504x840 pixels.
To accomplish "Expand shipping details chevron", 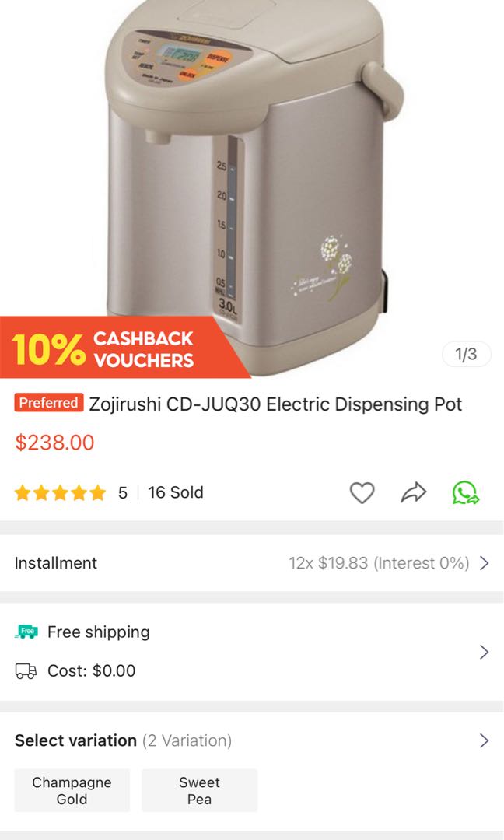I will [x=485, y=652].
